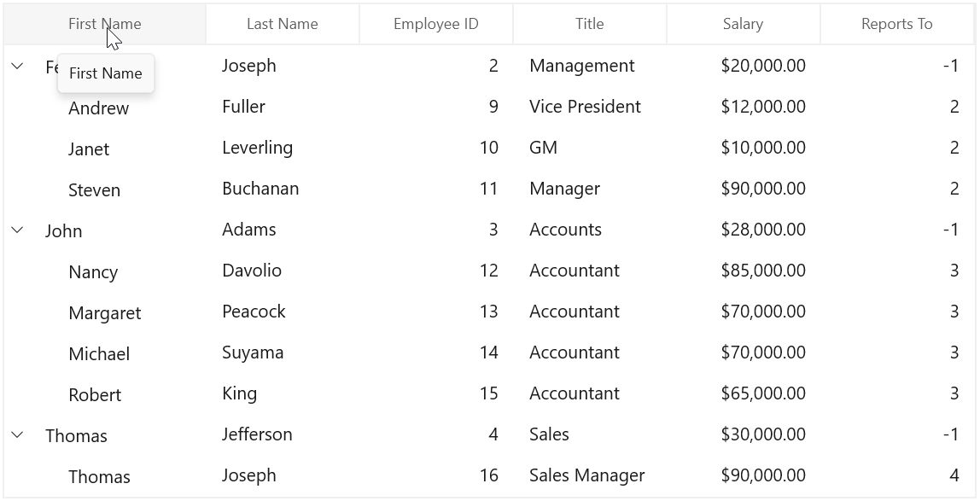Collapse the Thomas Jefferson row
This screenshot has height=501, width=980.
pos(17,434)
